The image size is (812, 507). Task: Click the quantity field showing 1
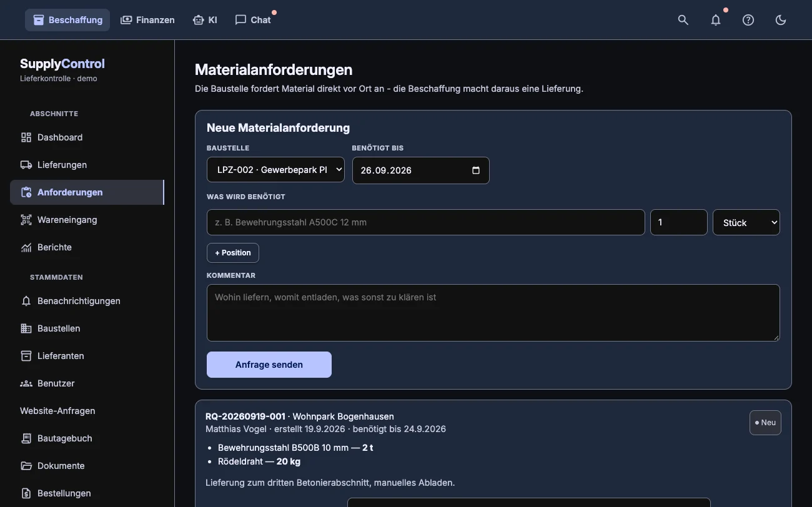678,222
